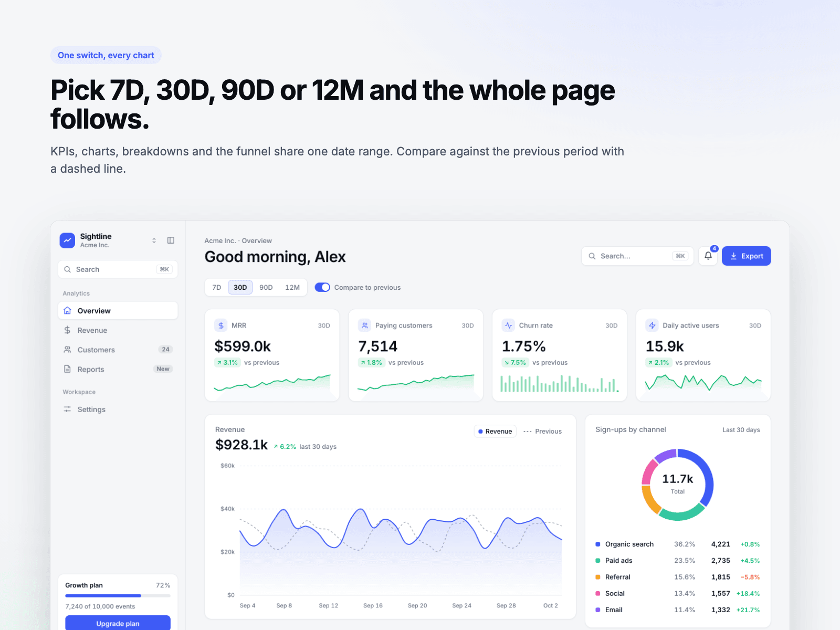Click the Acme Inc. · Overview breadcrumb
Image resolution: width=840 pixels, height=630 pixels.
pyautogui.click(x=238, y=241)
